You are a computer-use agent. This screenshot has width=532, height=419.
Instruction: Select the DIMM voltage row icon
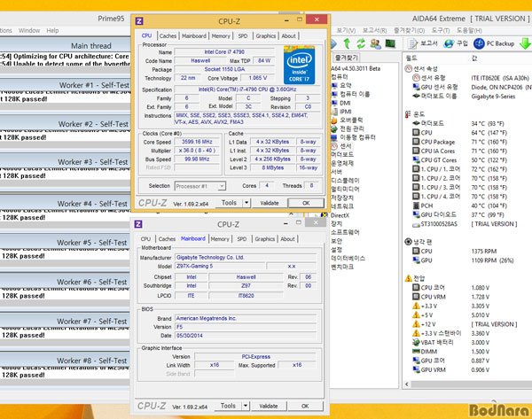[x=416, y=351]
